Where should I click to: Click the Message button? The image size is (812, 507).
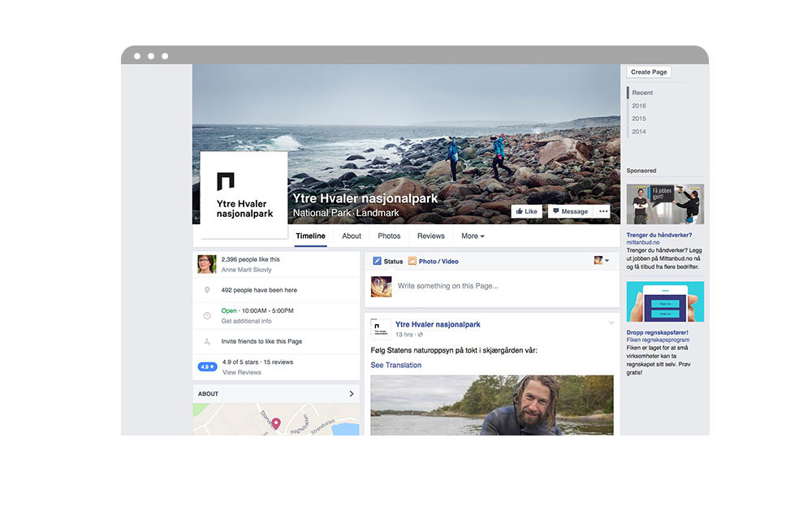coord(570,211)
